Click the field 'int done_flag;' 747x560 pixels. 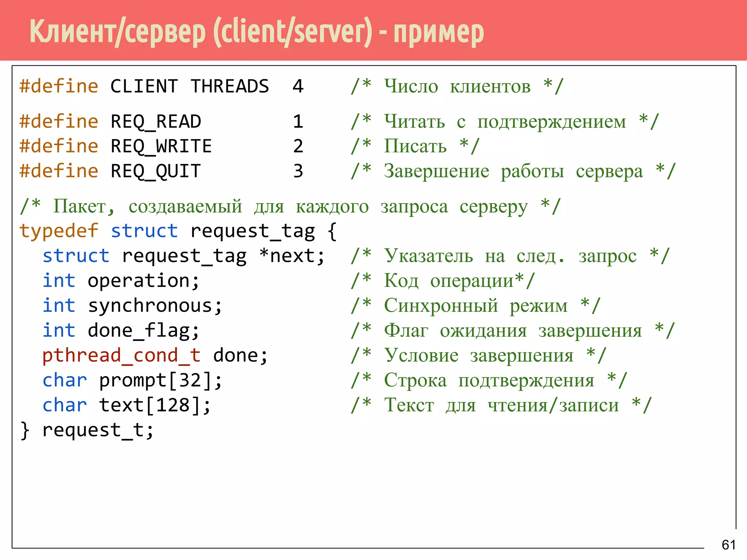pos(121,331)
